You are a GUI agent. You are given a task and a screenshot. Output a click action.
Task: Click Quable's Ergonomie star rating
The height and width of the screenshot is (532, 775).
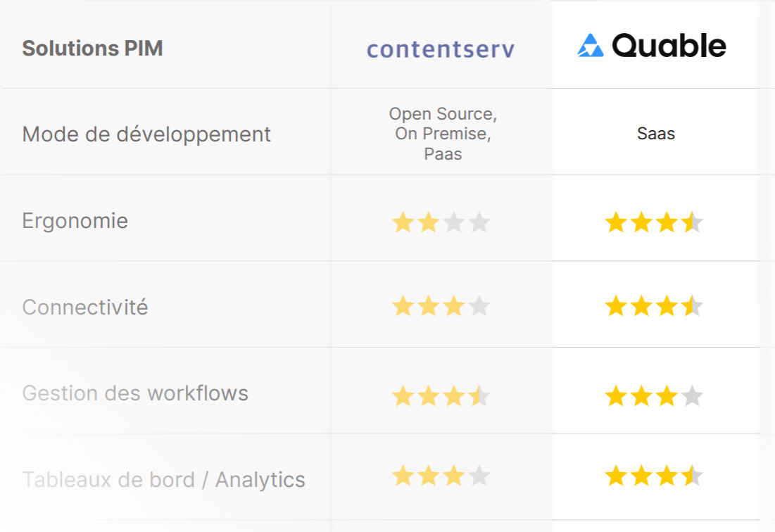click(x=654, y=222)
